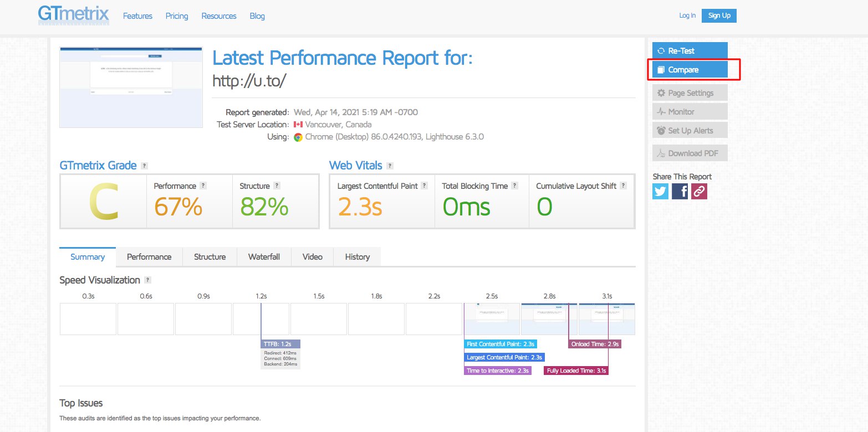Click the 82% structure score
Viewport: 868px width, 432px height.
coord(264,207)
